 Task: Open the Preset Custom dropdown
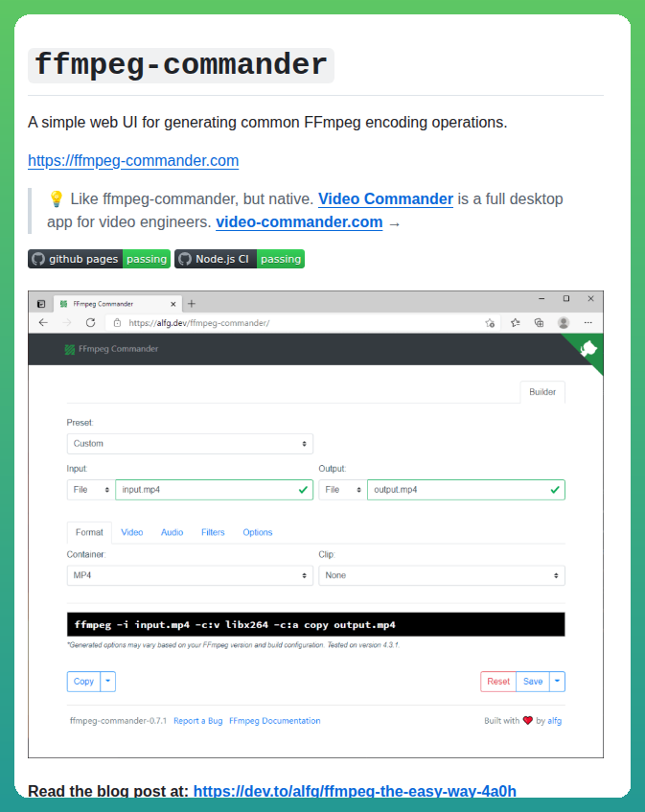click(190, 444)
